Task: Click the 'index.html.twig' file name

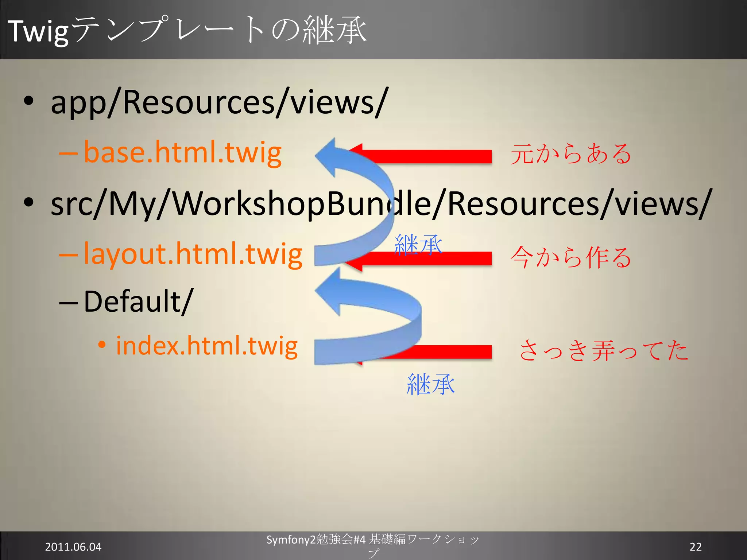Action: (207, 346)
